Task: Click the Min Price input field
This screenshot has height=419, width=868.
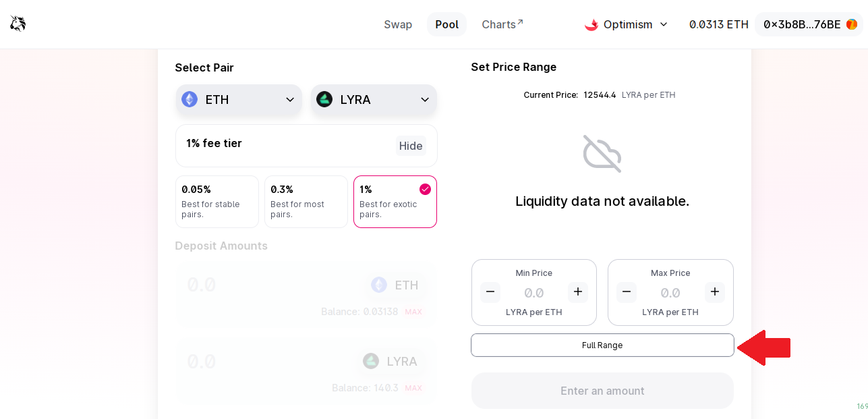Action: click(x=534, y=293)
